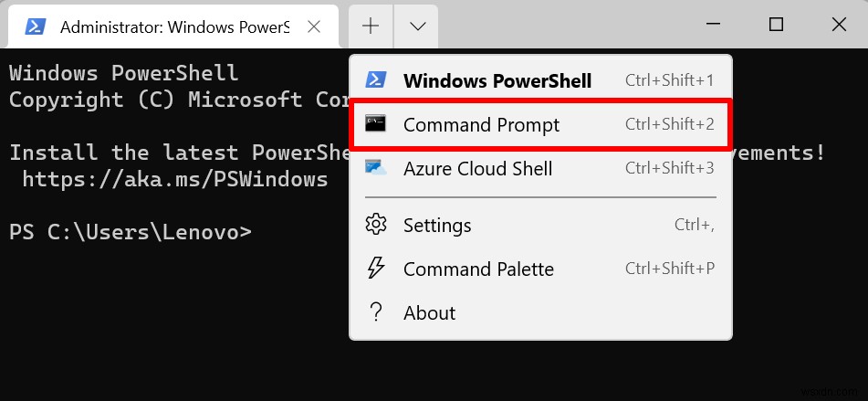Screen dimensions: 868x401
Task: Open Command Palette menu entry
Action: click(x=478, y=269)
